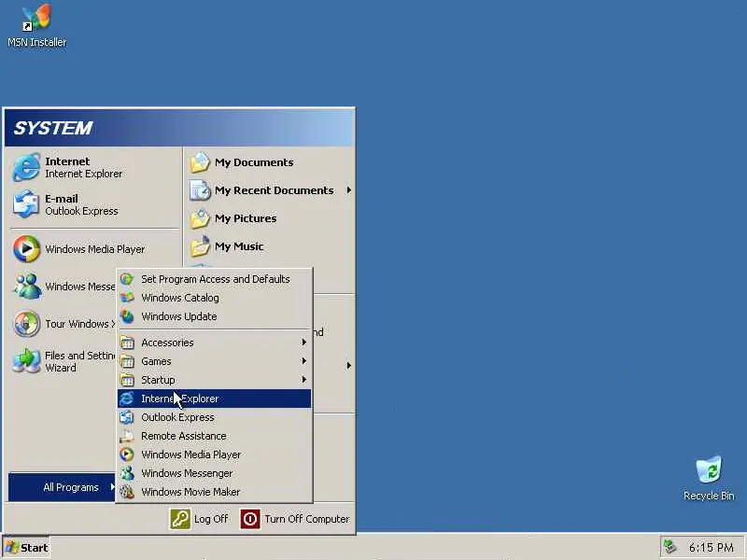Open the My Music link text
The width and height of the screenshot is (747, 560).
[239, 246]
